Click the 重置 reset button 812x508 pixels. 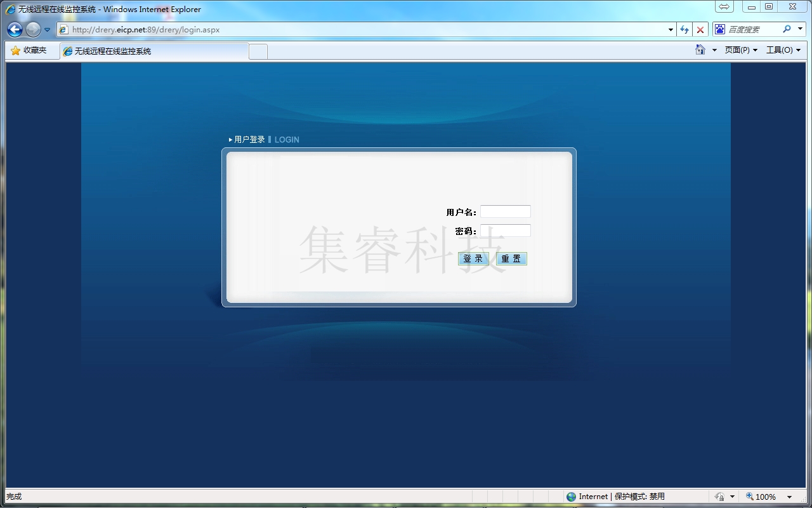coord(511,258)
